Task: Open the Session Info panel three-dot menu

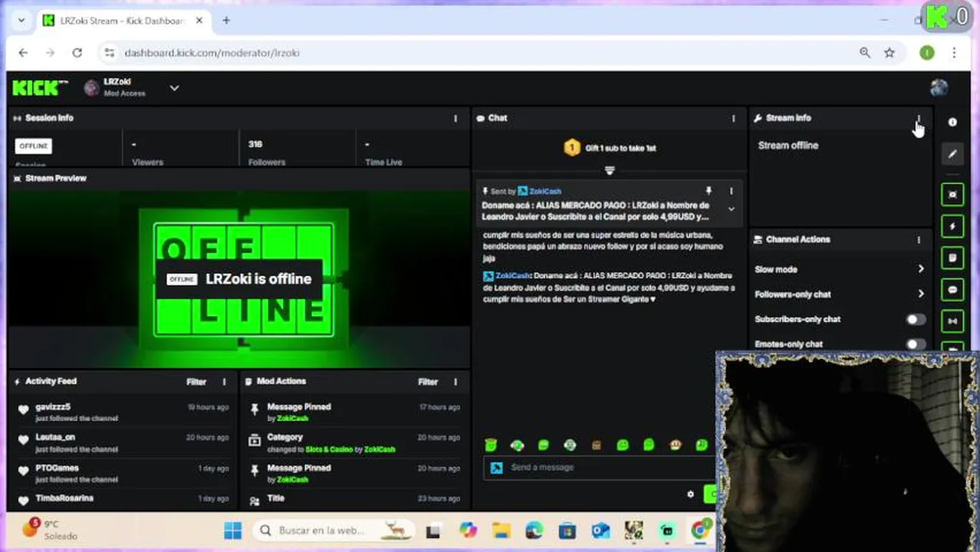Action: [455, 118]
